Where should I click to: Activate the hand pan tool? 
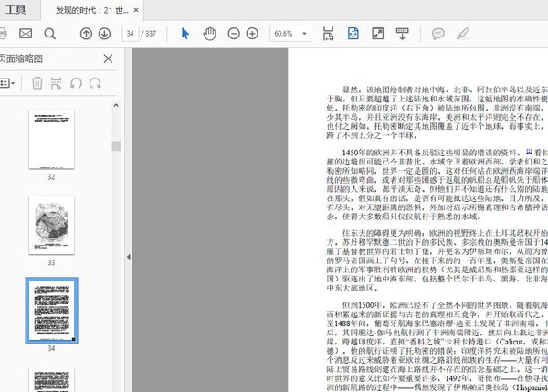209,34
